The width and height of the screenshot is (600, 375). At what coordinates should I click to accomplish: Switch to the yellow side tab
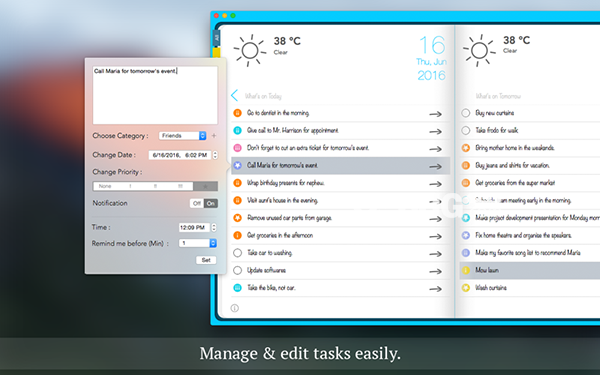pyautogui.click(x=216, y=52)
